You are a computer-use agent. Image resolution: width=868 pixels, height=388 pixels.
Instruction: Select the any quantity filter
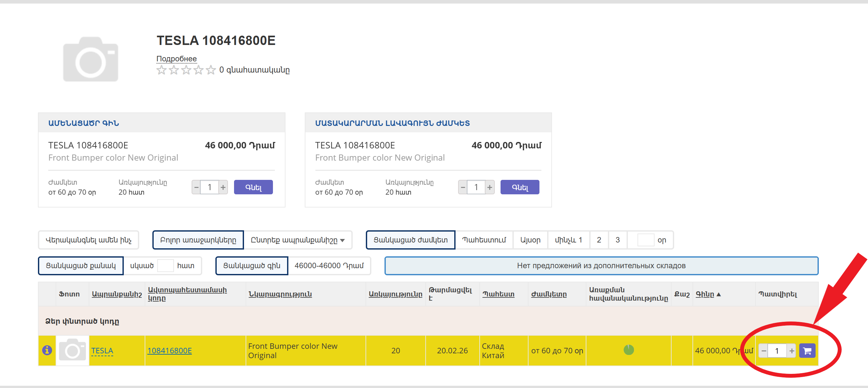(81, 266)
